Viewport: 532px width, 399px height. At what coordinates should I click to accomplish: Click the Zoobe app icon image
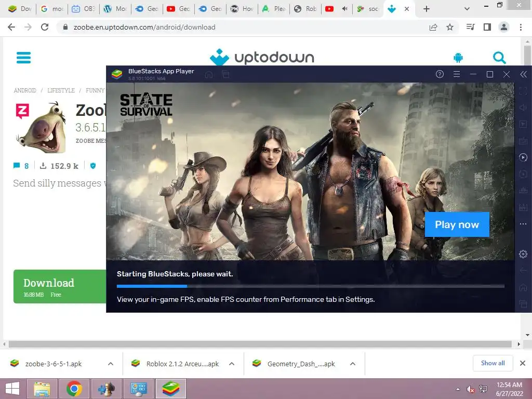[x=41, y=127]
